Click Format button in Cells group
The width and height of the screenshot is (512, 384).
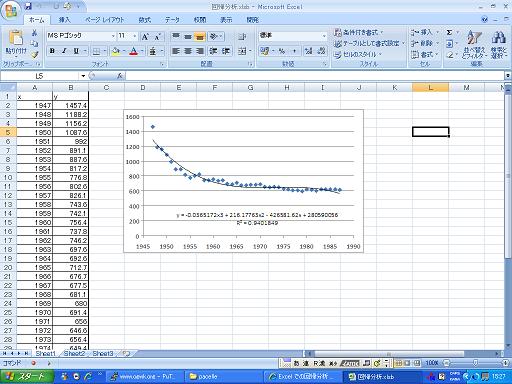[x=424, y=54]
